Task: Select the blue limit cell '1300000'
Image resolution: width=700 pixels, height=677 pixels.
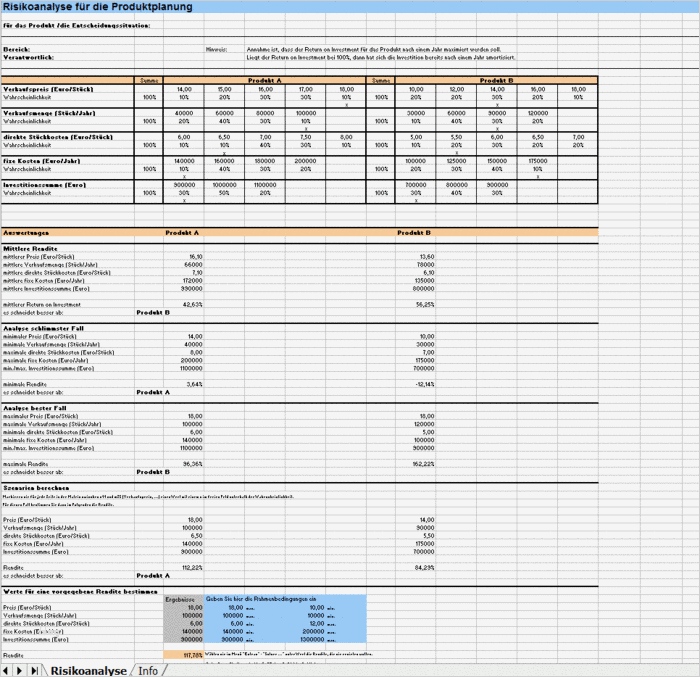Action: click(312, 639)
